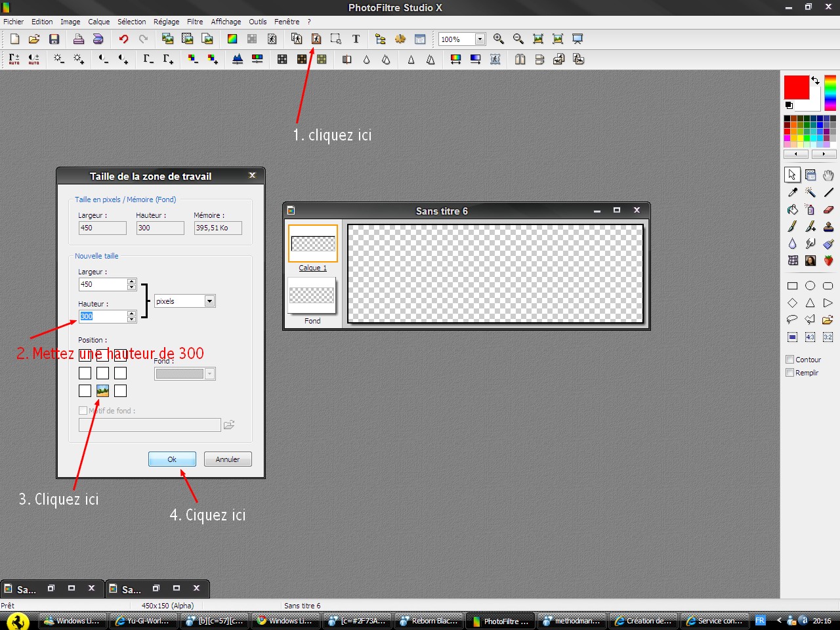Open the Création de... taskbar window
840x630 pixels.
643,621
